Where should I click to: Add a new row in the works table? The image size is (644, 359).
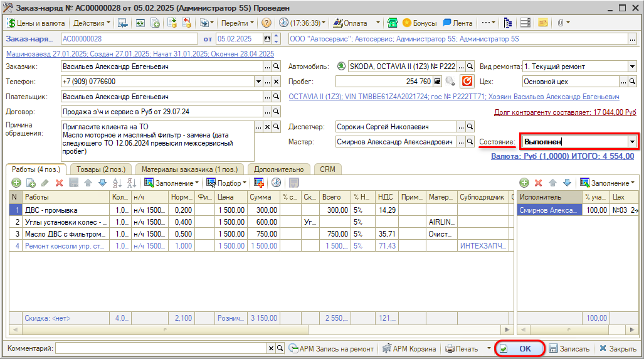pyautogui.click(x=15, y=183)
